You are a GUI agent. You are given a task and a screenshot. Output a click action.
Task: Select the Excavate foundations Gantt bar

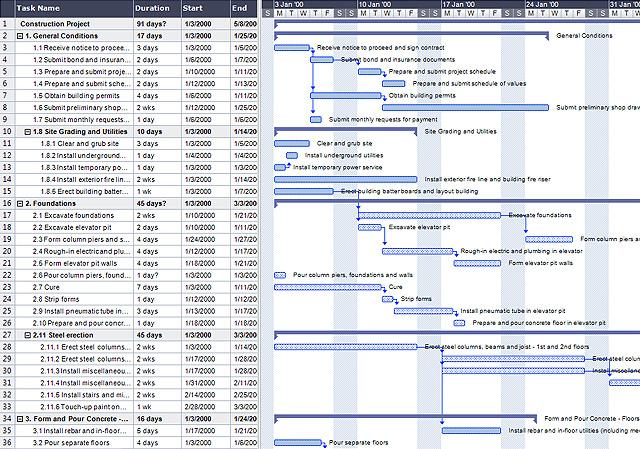pyautogui.click(x=429, y=215)
